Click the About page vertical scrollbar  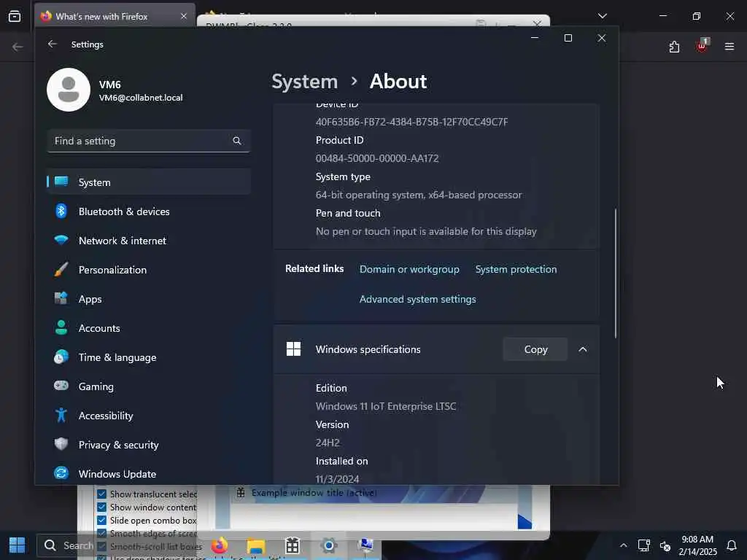pos(615,273)
